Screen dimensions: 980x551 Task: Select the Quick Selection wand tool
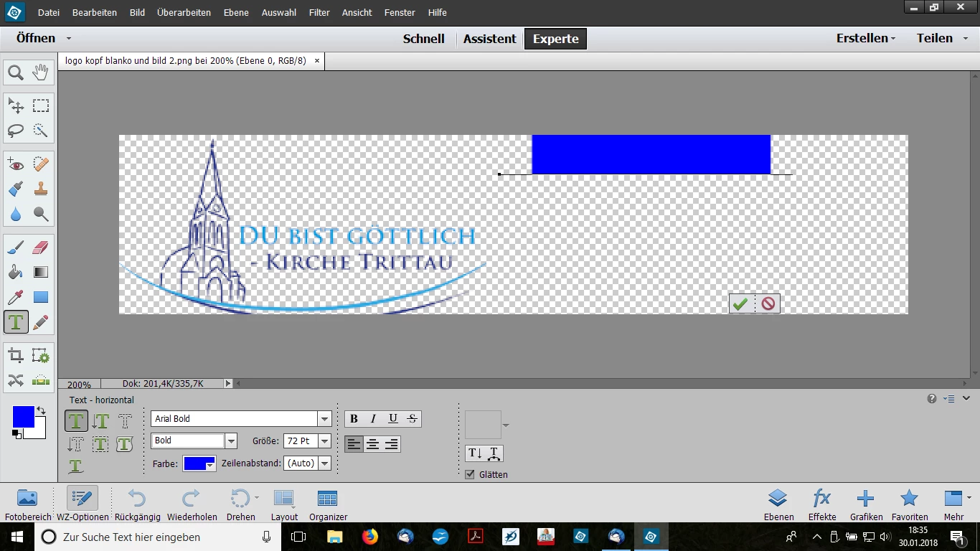[x=41, y=131]
